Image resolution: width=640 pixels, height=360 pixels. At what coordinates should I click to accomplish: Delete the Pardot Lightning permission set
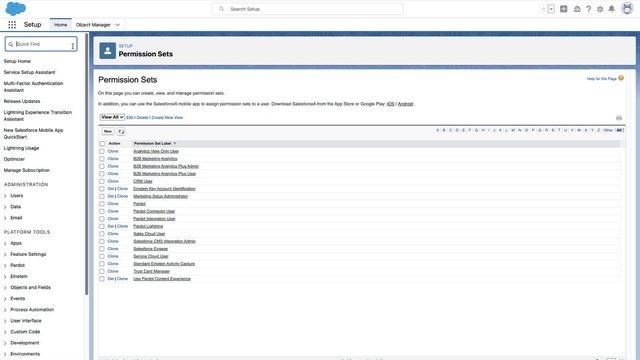click(x=111, y=226)
